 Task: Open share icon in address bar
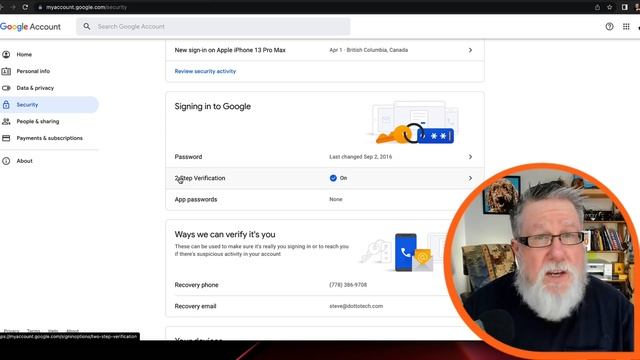click(597, 7)
